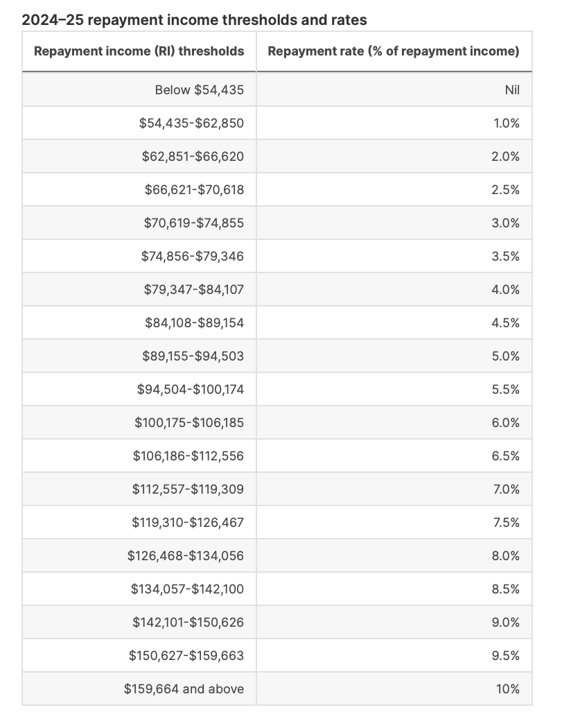Select the 4.5% repayment rate cell
Image resolution: width=571 pixels, height=728 pixels.
394,322
